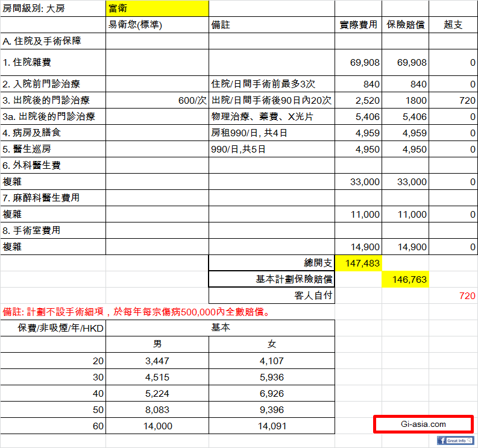
Task: Click the 保險賠償 column header
Action: coord(405,25)
